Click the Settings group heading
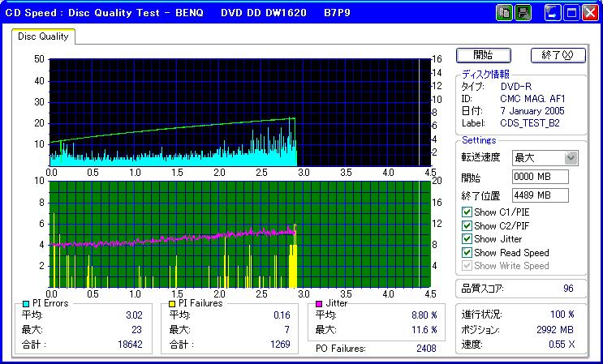Screen dimensions: 603x364 479,140
